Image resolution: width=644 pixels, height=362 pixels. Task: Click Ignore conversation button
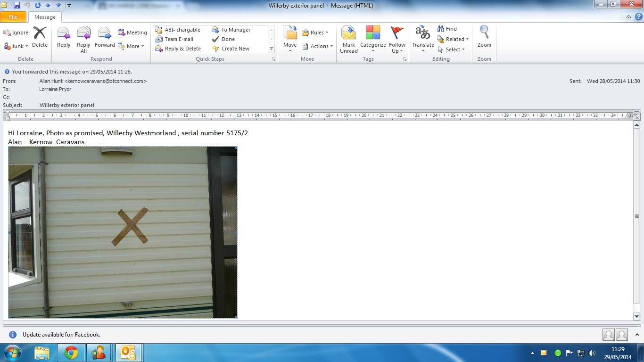(16, 33)
